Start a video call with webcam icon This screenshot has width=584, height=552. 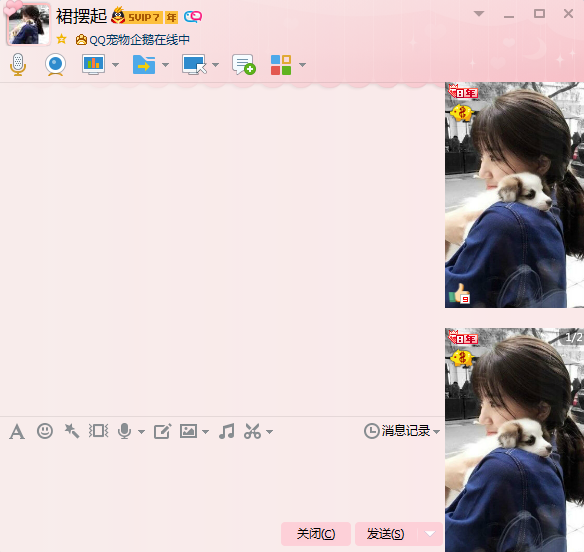[55, 64]
